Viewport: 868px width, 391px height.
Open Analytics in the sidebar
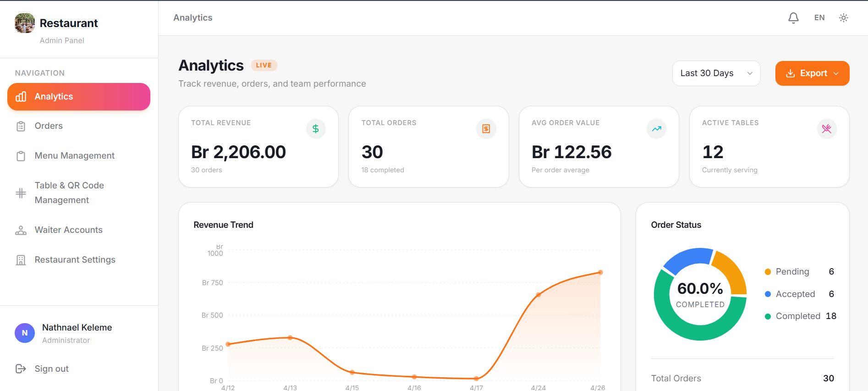(x=79, y=97)
